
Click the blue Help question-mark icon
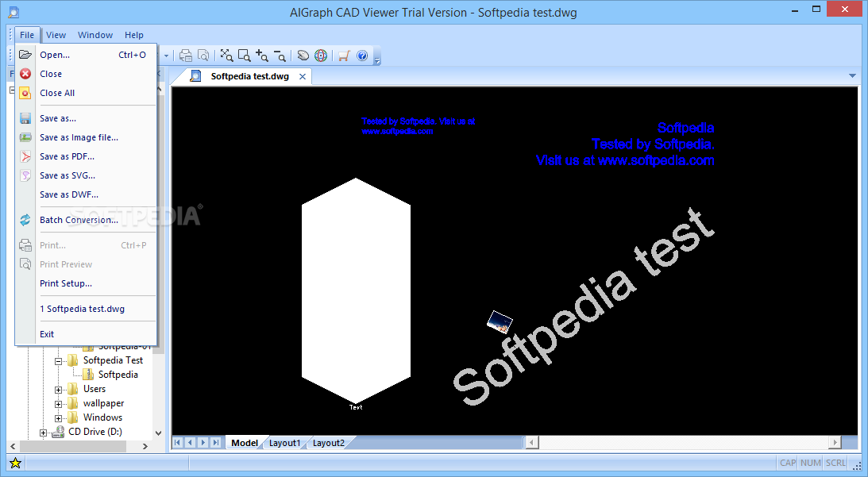362,56
